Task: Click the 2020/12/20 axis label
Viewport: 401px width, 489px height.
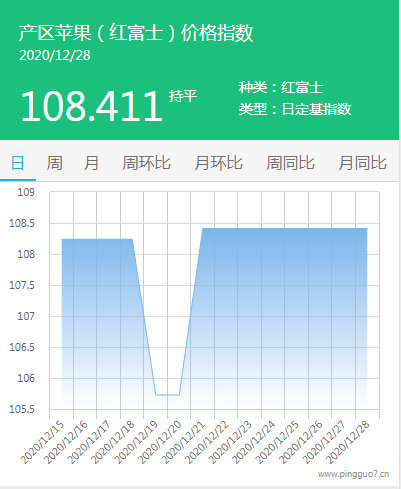Action: 160,442
